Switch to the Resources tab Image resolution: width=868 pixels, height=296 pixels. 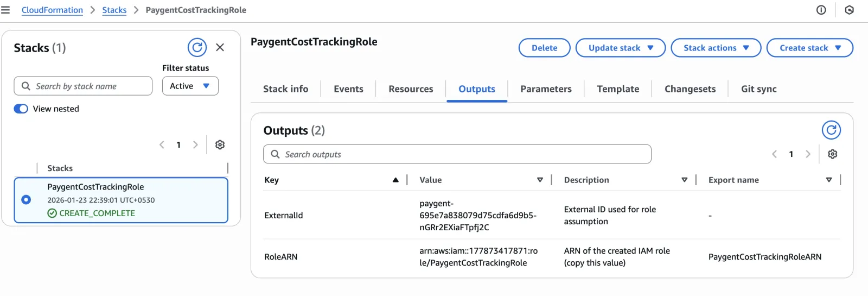(411, 89)
